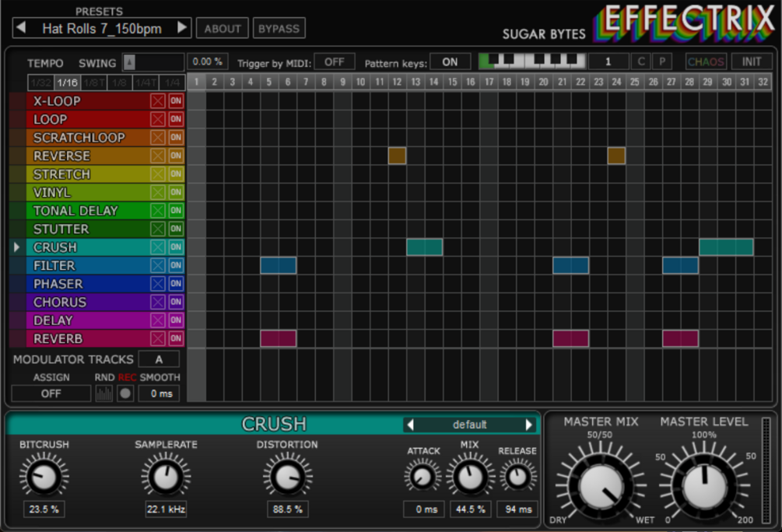
Task: Clear the PHASER track with X icon
Action: tap(158, 284)
